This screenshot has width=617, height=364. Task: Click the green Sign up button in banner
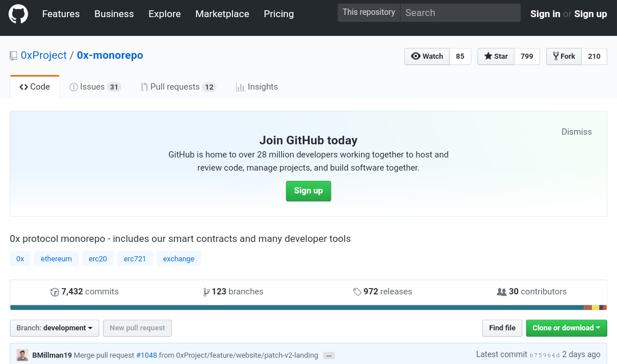(308, 191)
